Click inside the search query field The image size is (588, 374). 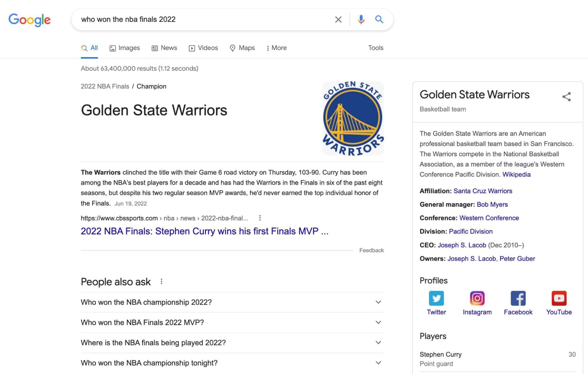(x=203, y=19)
